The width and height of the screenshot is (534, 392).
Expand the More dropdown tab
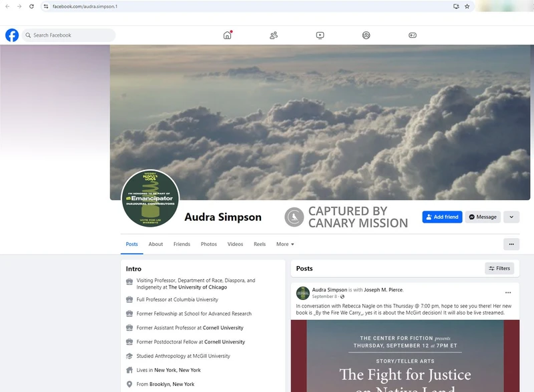click(285, 244)
